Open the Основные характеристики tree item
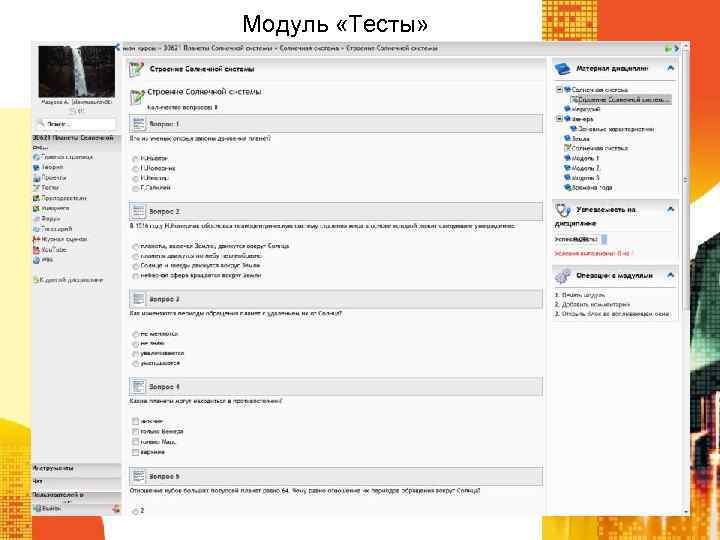This screenshot has width=720, height=540. coord(616,129)
